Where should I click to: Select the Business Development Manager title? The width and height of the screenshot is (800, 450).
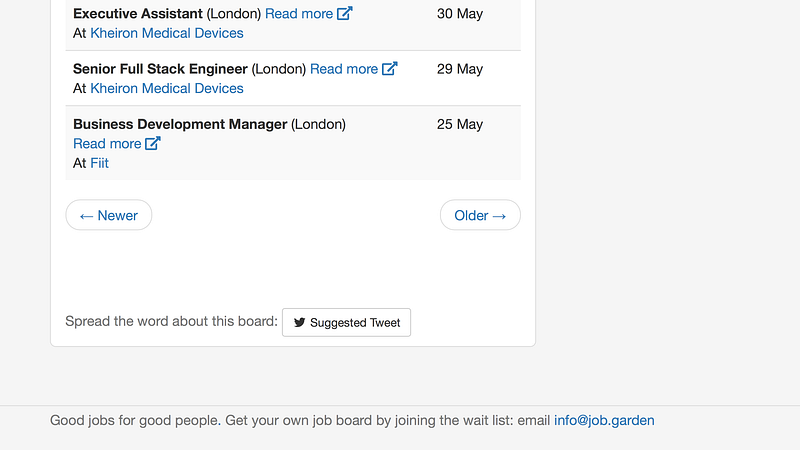coord(180,124)
